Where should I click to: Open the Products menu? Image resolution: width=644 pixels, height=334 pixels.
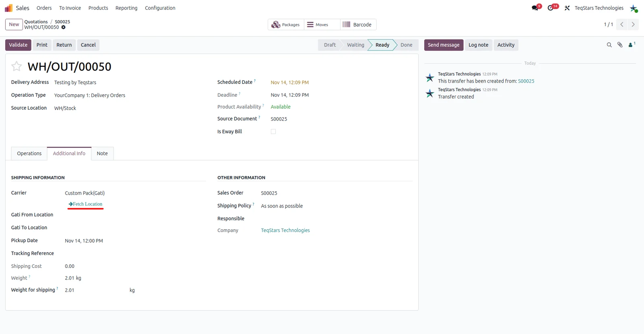[98, 8]
